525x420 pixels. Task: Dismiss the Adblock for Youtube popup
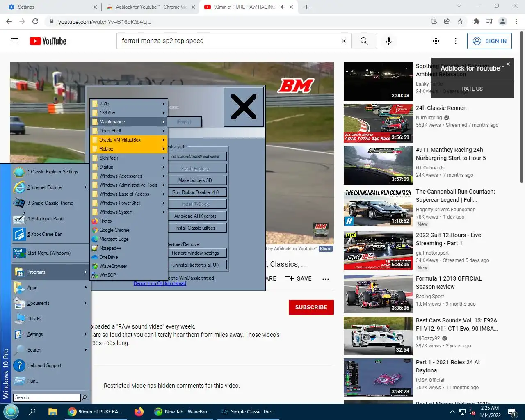508,64
